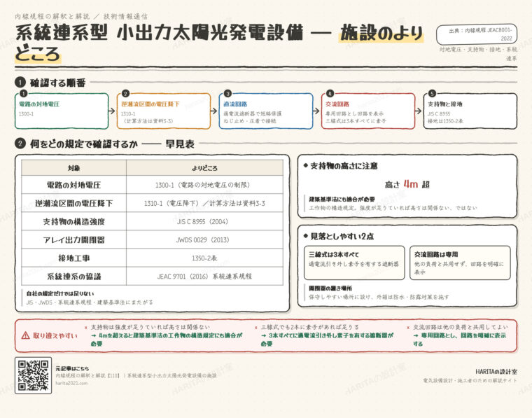Click green correction starting 3本すべてに過電流引き外し素子
532x418 pixels.
[x=327, y=340]
